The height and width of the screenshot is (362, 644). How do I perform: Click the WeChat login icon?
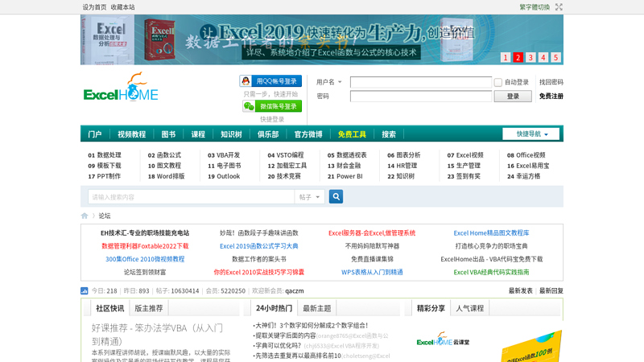(249, 106)
